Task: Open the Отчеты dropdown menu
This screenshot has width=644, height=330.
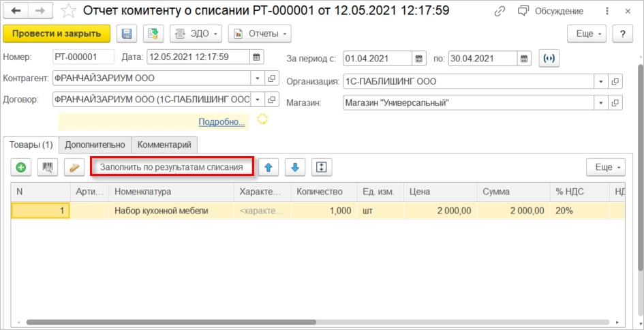Action: [260, 33]
